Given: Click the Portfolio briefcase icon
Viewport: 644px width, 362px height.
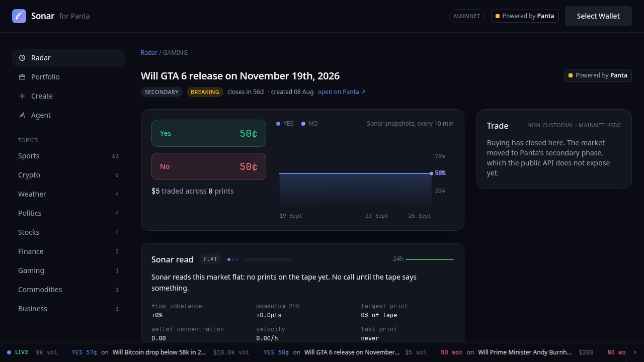Looking at the screenshot, I should click(x=22, y=77).
